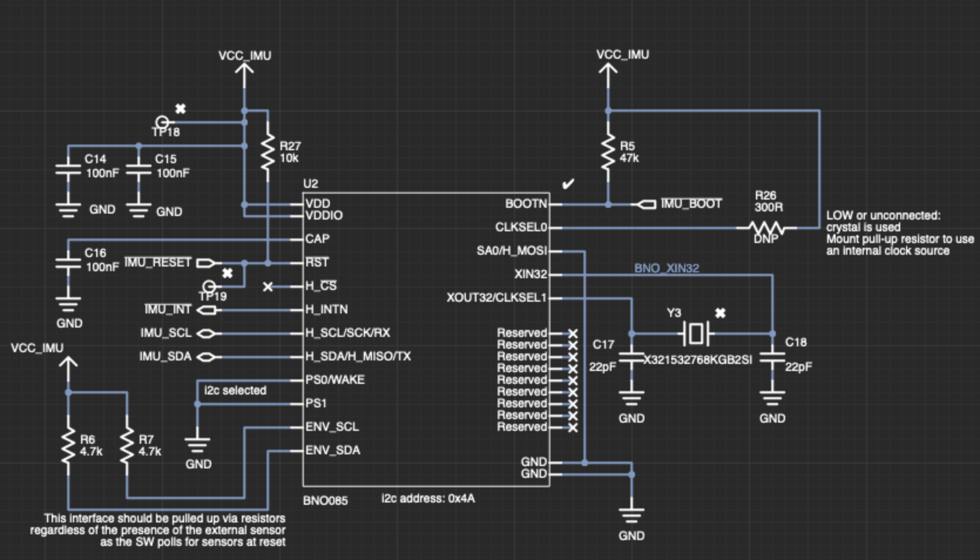The width and height of the screenshot is (980, 560).
Task: Click the H_SDA/H_MISO/TX pin label
Action: pos(358,356)
